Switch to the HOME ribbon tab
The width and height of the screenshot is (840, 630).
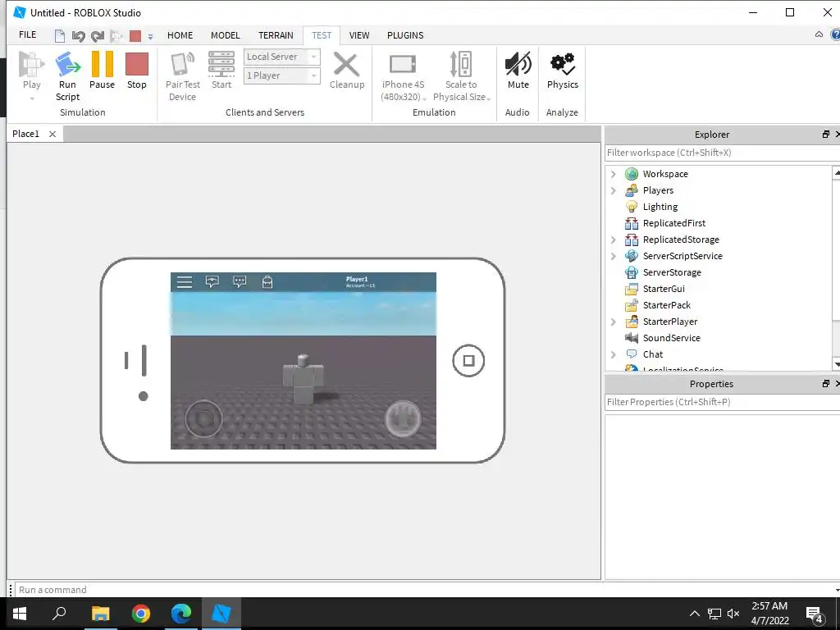click(x=180, y=35)
